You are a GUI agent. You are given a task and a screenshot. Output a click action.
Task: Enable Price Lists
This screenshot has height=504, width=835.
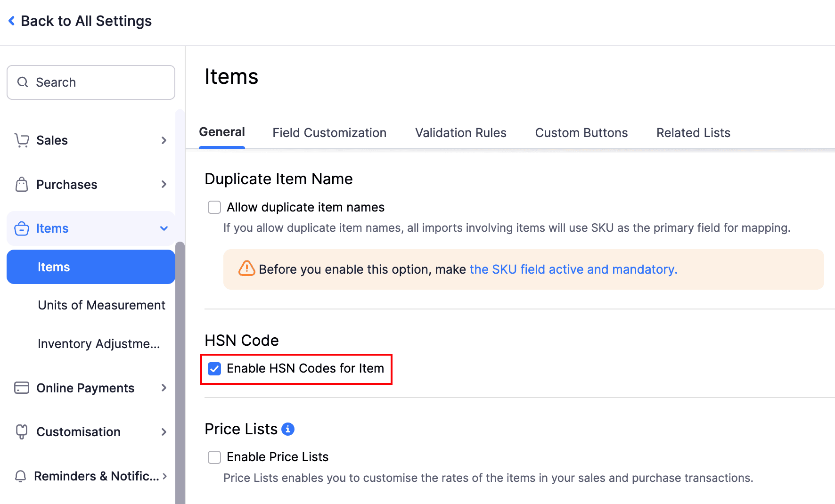[214, 456]
